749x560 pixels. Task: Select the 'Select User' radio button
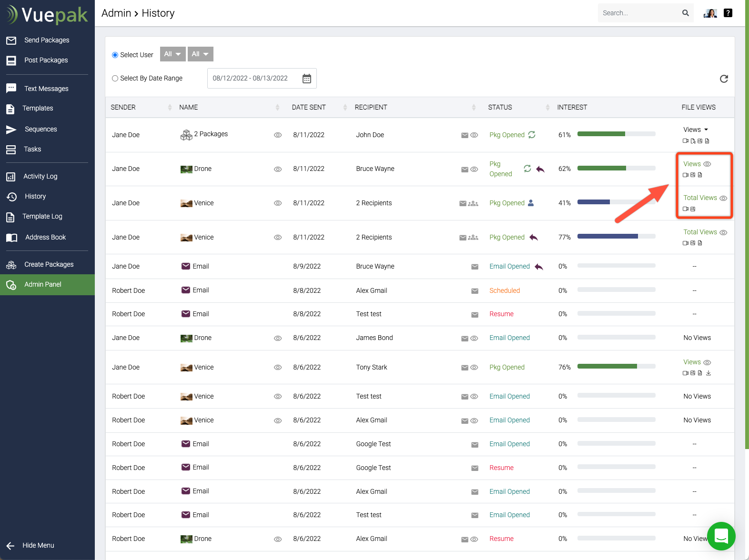coord(115,55)
